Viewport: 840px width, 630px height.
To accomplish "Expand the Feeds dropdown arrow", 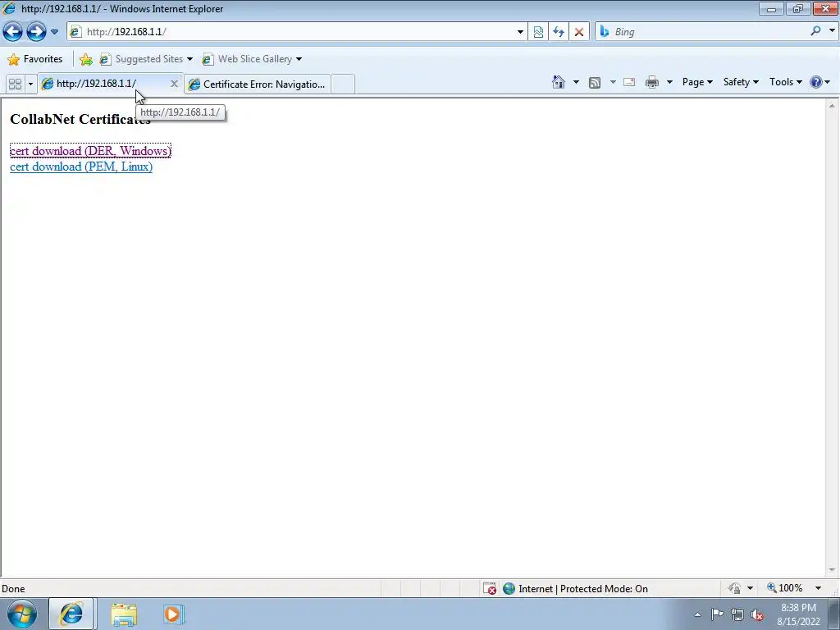I will pos(613,82).
